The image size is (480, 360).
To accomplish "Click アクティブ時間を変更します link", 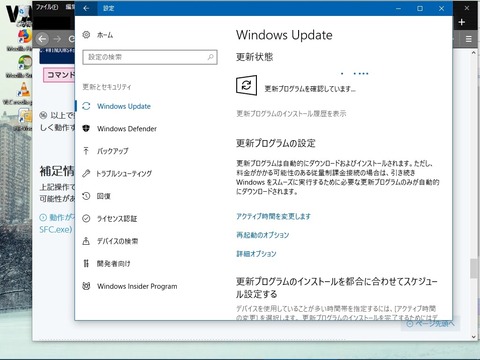I will click(x=274, y=216).
